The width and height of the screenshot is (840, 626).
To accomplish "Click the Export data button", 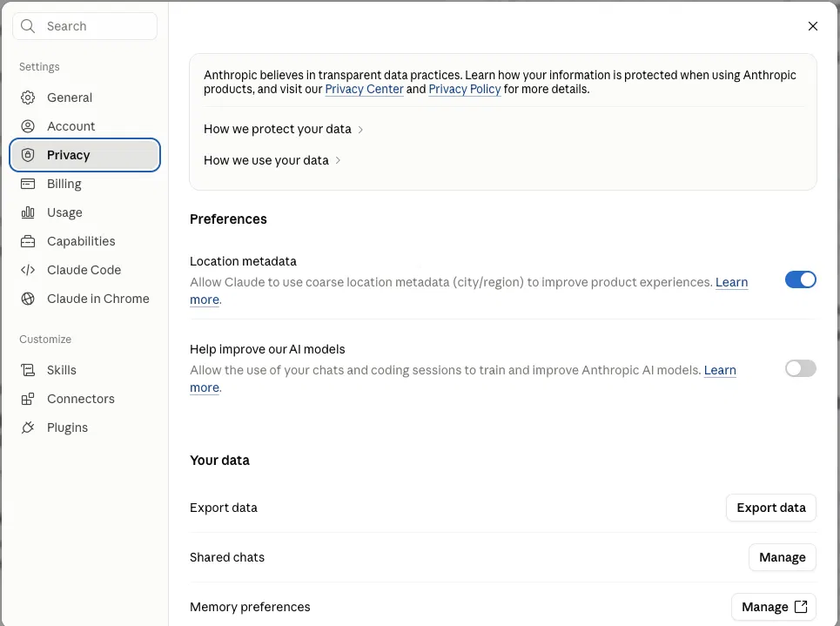I will point(771,508).
